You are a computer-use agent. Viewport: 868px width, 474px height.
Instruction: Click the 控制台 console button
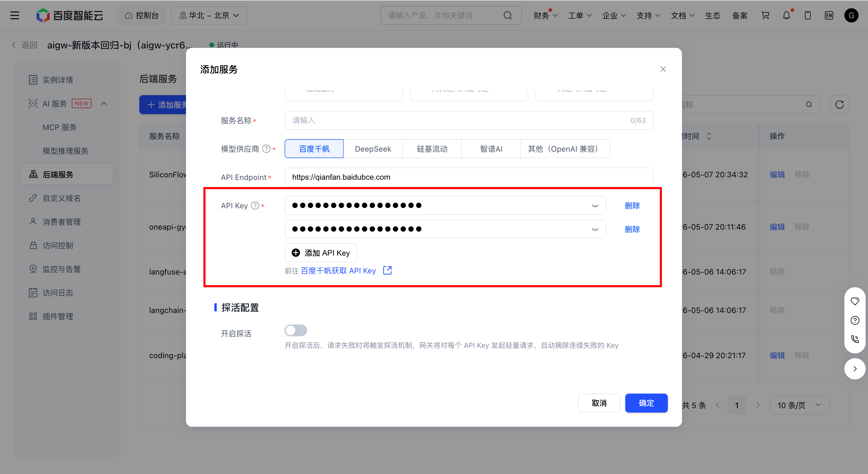point(141,16)
